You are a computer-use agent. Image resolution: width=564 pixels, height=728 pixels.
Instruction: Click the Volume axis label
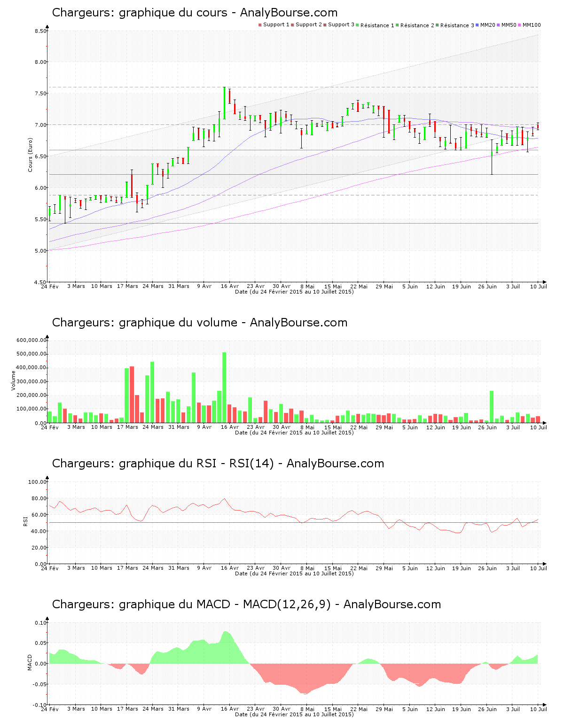tap(13, 381)
